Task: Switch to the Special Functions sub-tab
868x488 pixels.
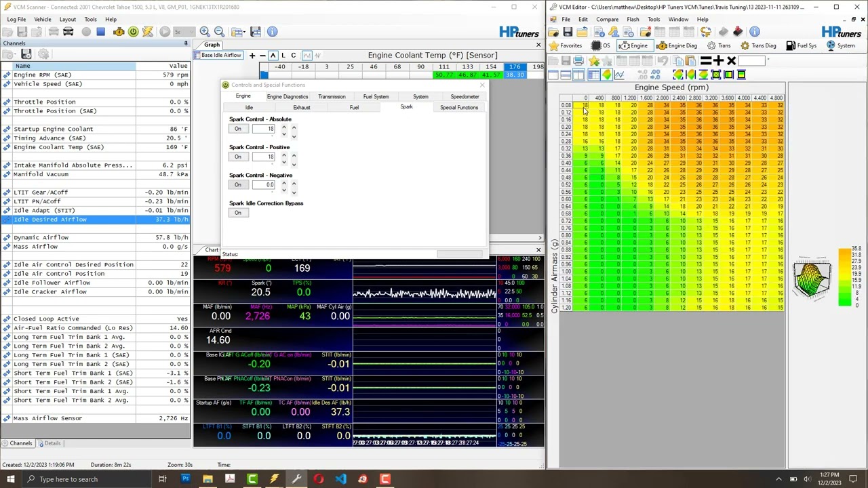Action: 459,107
